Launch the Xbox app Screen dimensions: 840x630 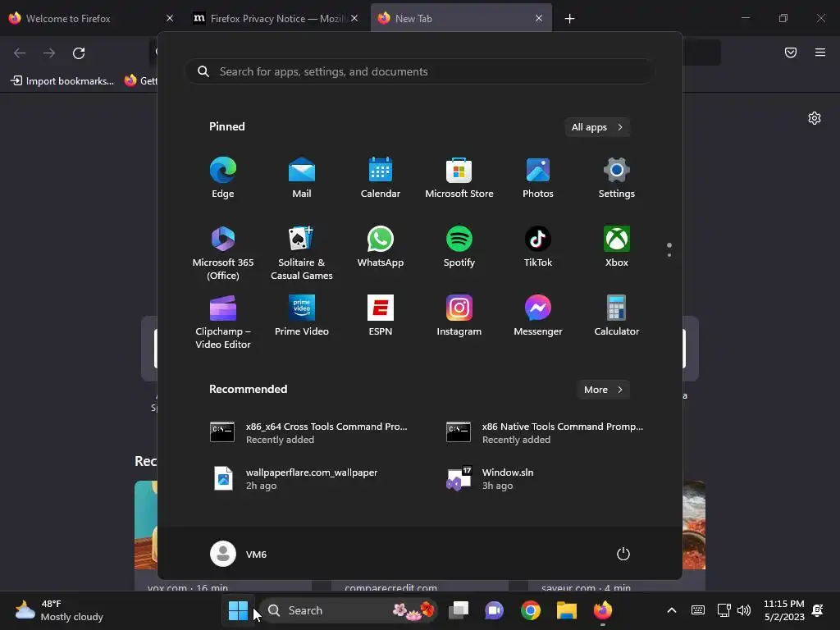(x=617, y=247)
